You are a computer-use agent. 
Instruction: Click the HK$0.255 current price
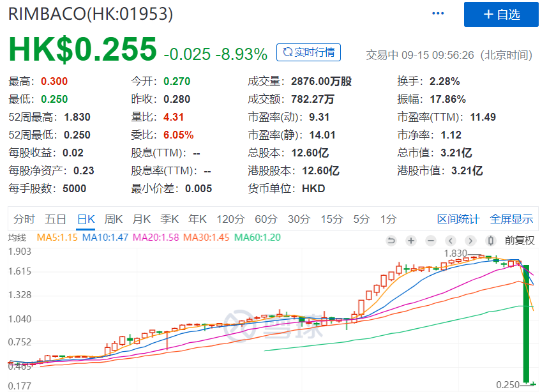click(82, 49)
